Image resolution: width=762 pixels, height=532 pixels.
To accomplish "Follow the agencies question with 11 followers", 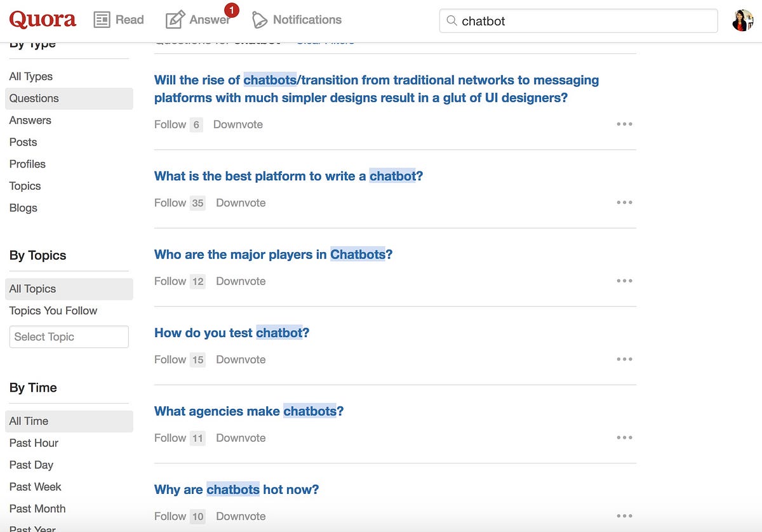I will tap(180, 438).
